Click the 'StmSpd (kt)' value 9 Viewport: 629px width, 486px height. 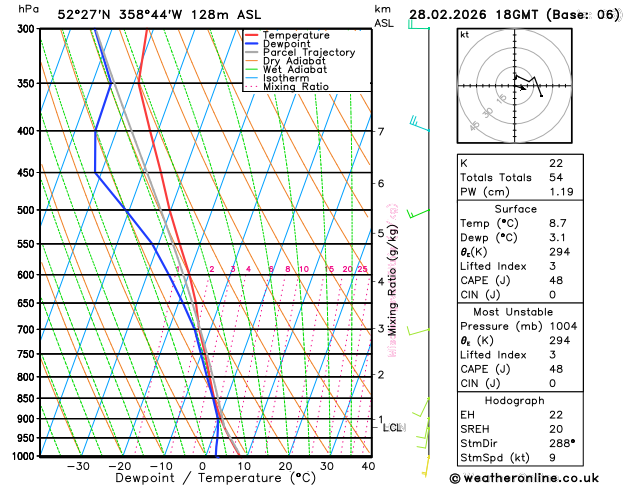[552, 458]
